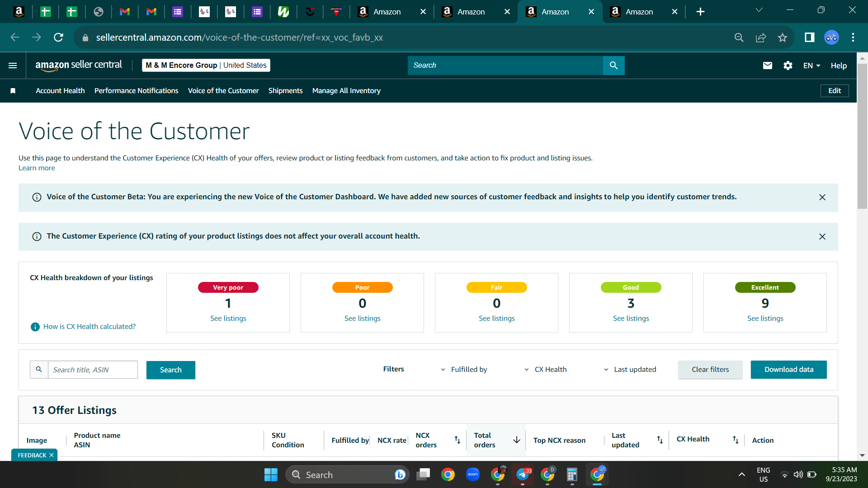Go back to the previous page

pyautogui.click(x=15, y=38)
